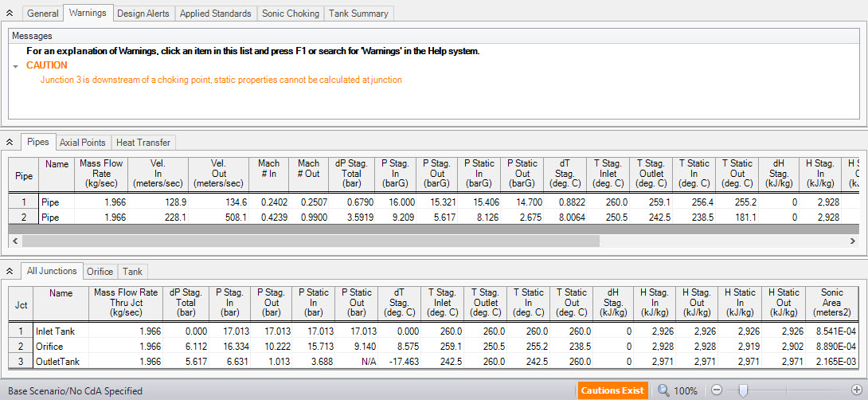Viewport: 868px width, 400px height.
Task: Open the Design Alerts tab
Action: tap(143, 14)
